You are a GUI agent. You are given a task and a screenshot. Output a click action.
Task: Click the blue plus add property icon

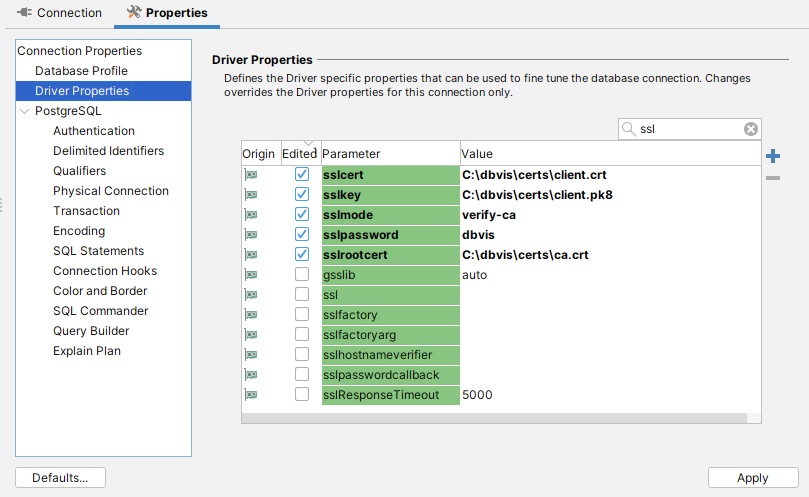pyautogui.click(x=772, y=156)
